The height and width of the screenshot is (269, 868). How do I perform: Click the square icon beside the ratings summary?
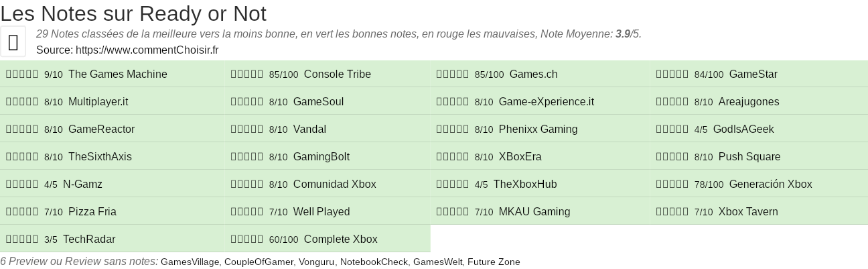(13, 42)
